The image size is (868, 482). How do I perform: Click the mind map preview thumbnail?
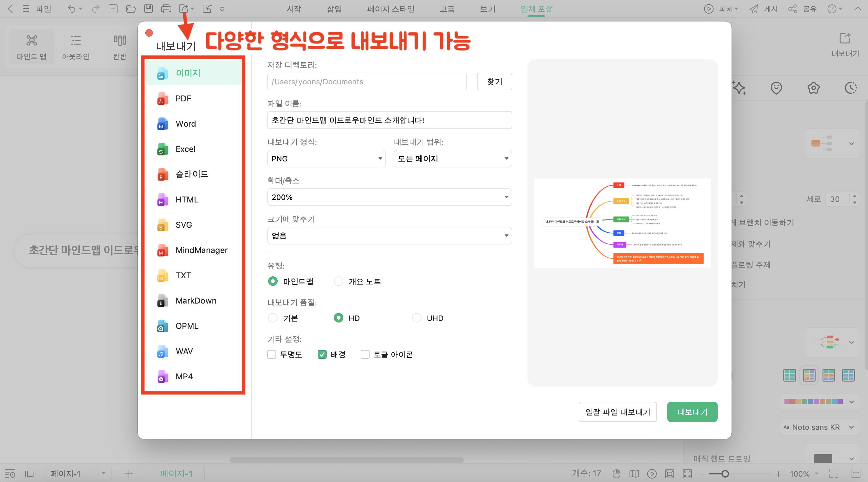(622, 223)
